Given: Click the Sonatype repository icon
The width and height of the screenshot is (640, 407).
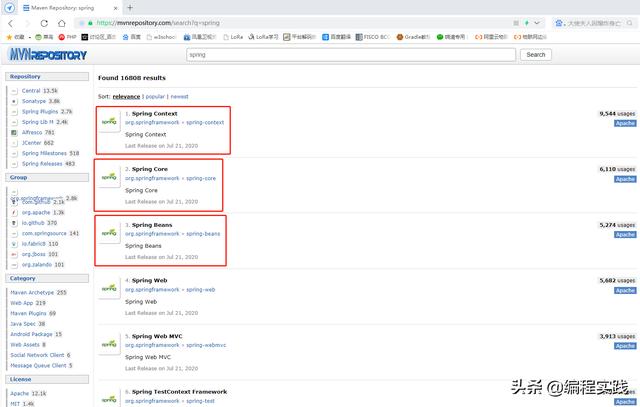Looking at the screenshot, I should click(14, 101).
